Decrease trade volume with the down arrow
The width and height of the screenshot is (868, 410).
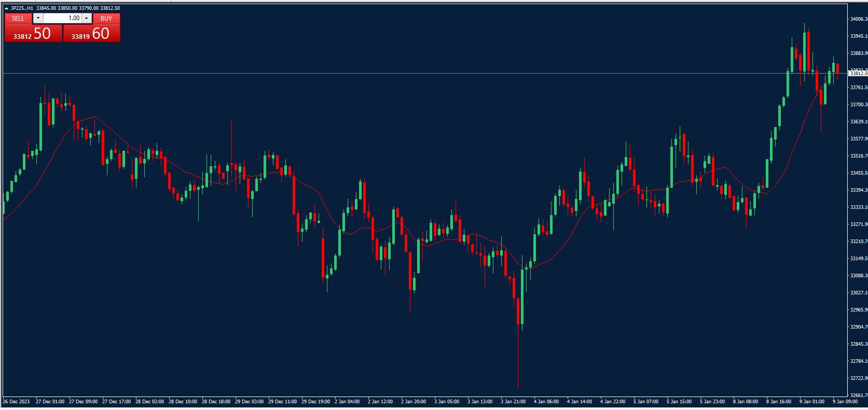38,18
